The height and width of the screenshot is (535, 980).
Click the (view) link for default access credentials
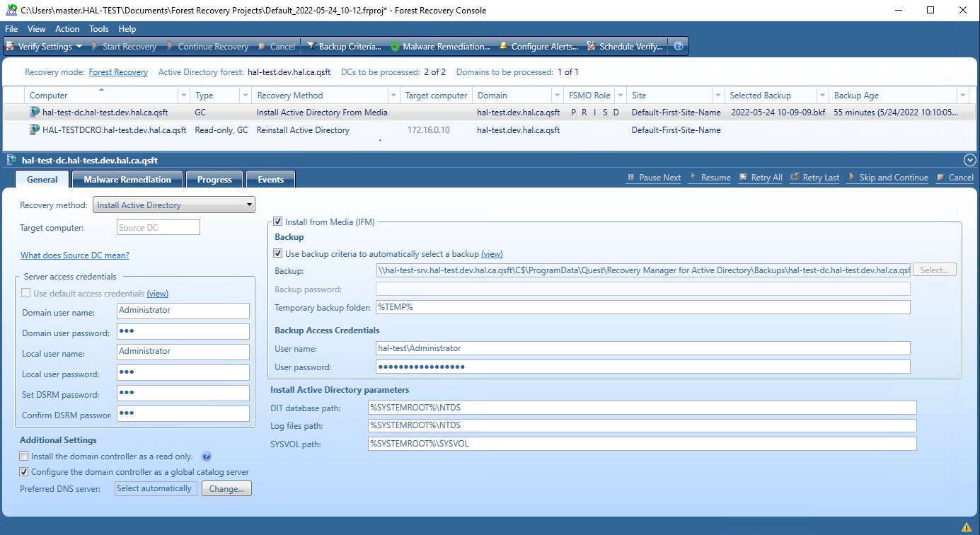[x=158, y=294]
